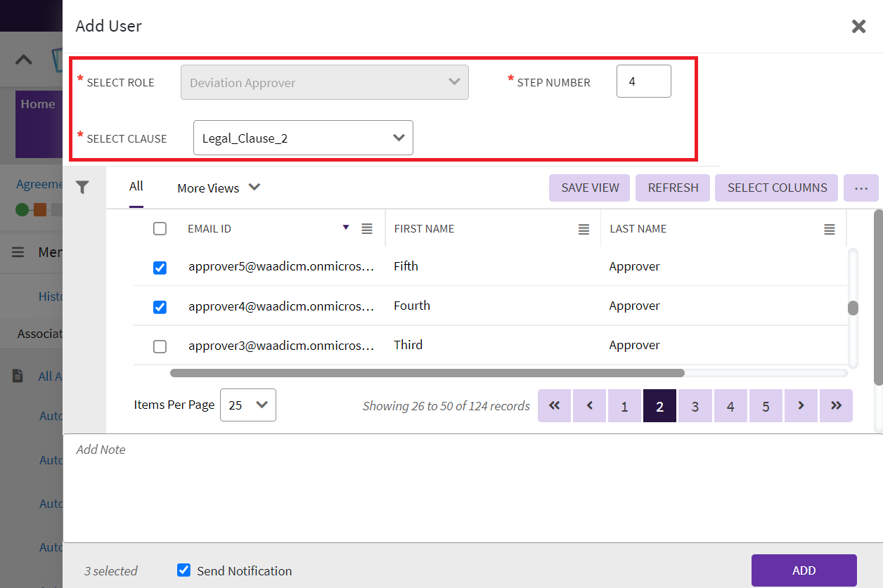
Task: Go to the previous page arrow
Action: click(590, 406)
